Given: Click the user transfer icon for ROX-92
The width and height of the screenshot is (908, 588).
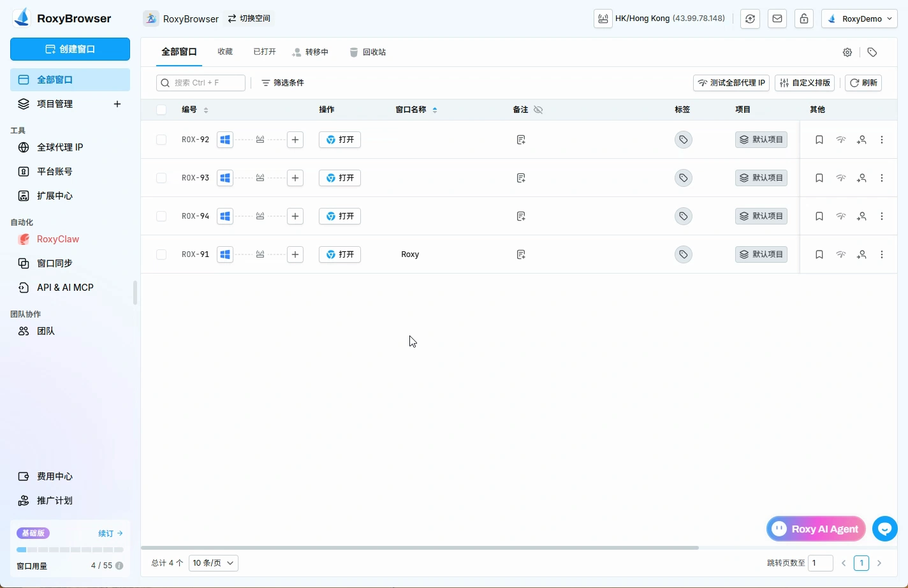Looking at the screenshot, I should [x=861, y=140].
